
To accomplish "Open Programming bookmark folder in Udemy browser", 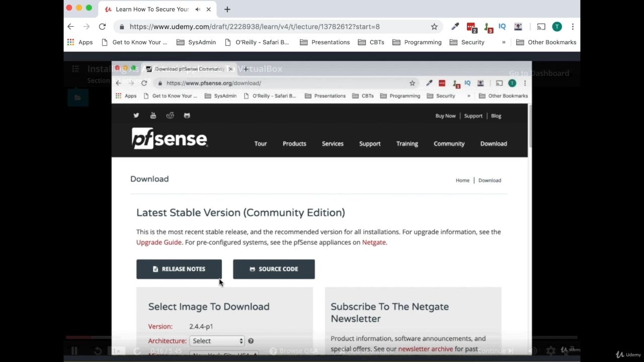I will tap(417, 42).
